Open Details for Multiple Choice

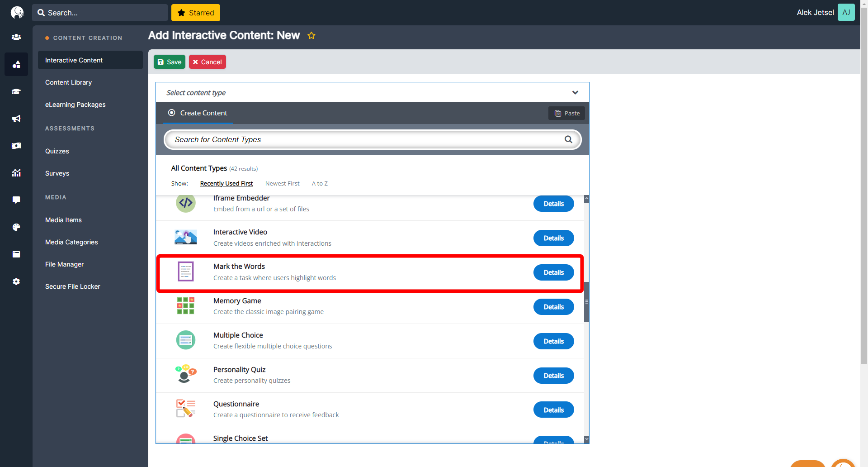coord(554,341)
